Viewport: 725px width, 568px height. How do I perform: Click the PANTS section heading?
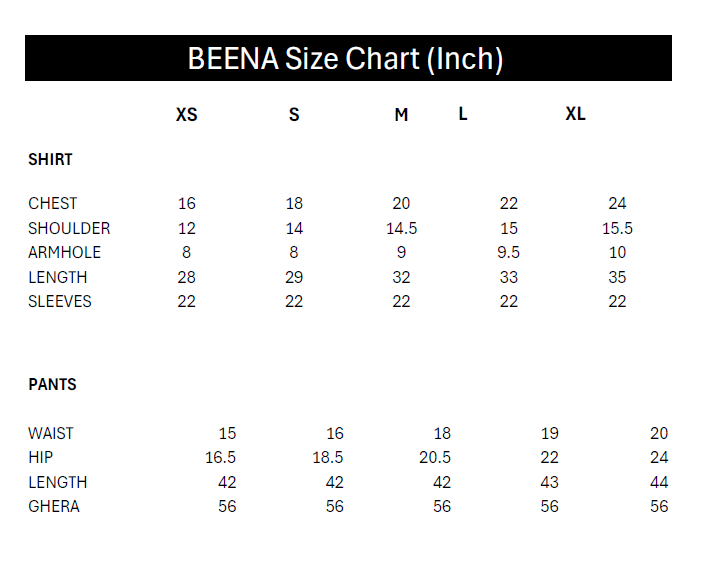pyautogui.click(x=52, y=384)
